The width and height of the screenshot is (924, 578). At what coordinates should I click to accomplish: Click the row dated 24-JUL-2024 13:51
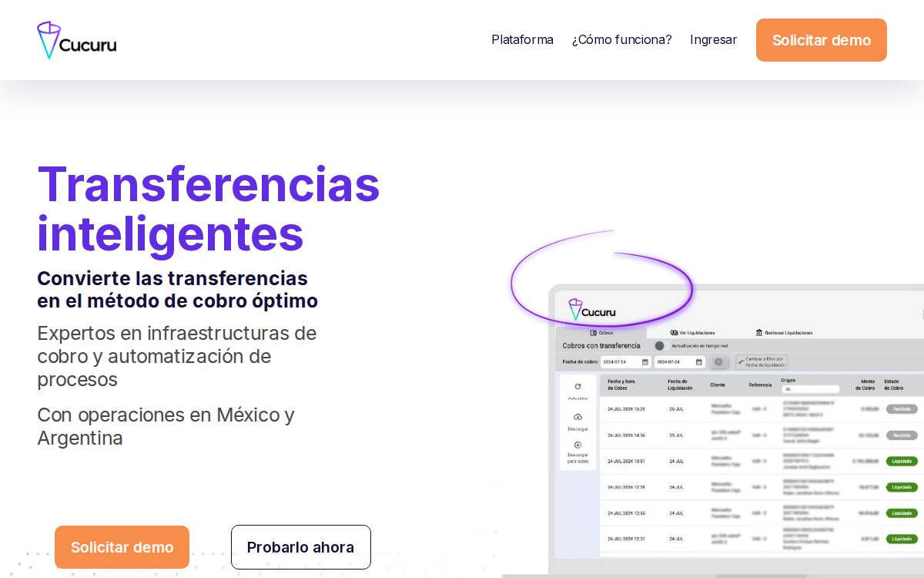coord(762,461)
